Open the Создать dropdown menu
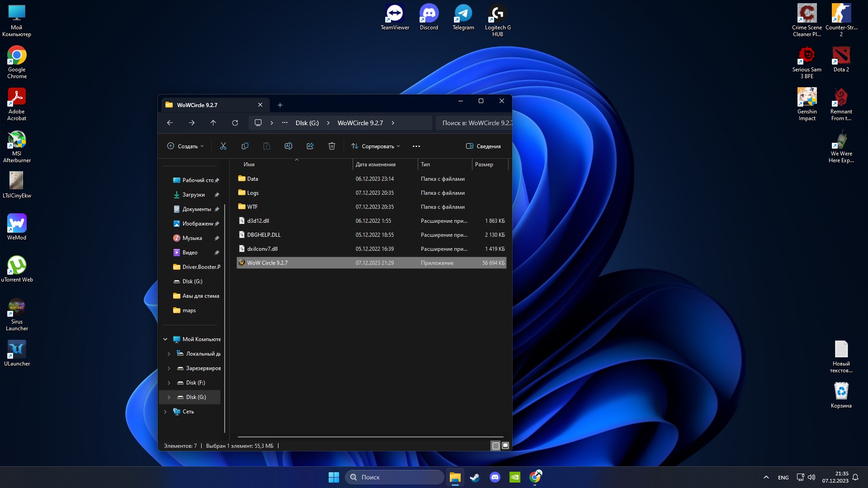This screenshot has width=868, height=488. coord(185,146)
